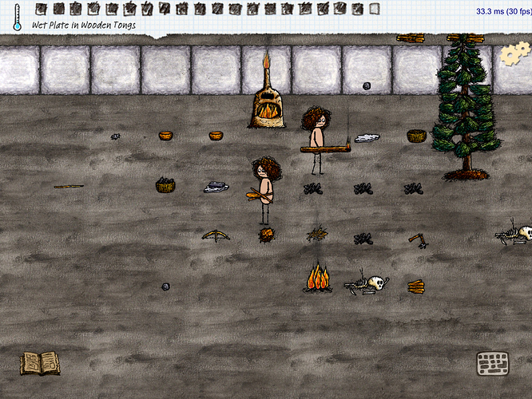Viewport: 532px width, 399px height.
Task: Click the thermometer temperature gauge
Action: 17,17
